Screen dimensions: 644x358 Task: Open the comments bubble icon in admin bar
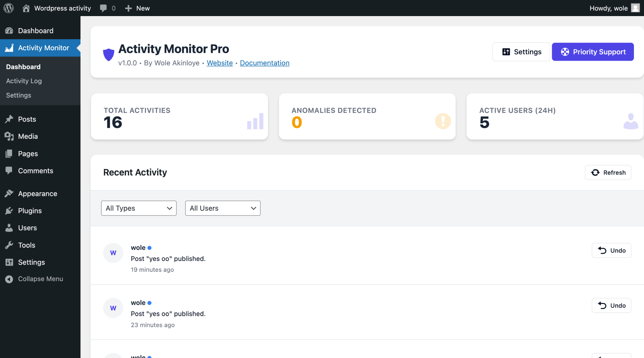click(103, 8)
